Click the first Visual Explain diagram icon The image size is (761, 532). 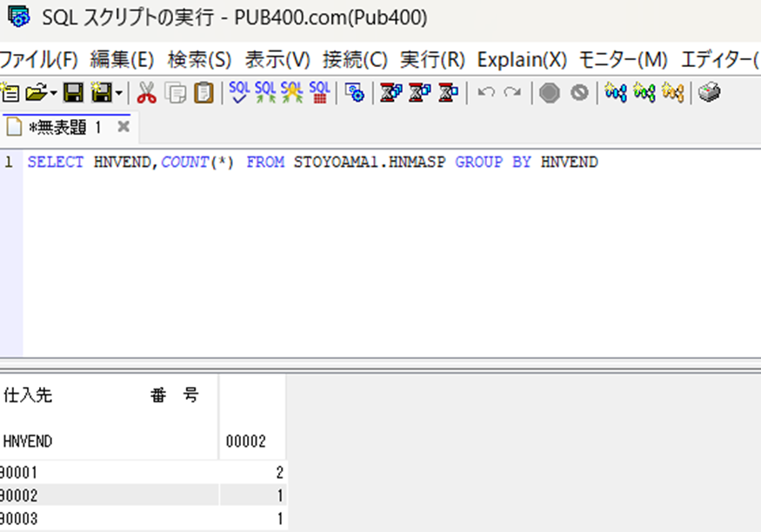(616, 92)
